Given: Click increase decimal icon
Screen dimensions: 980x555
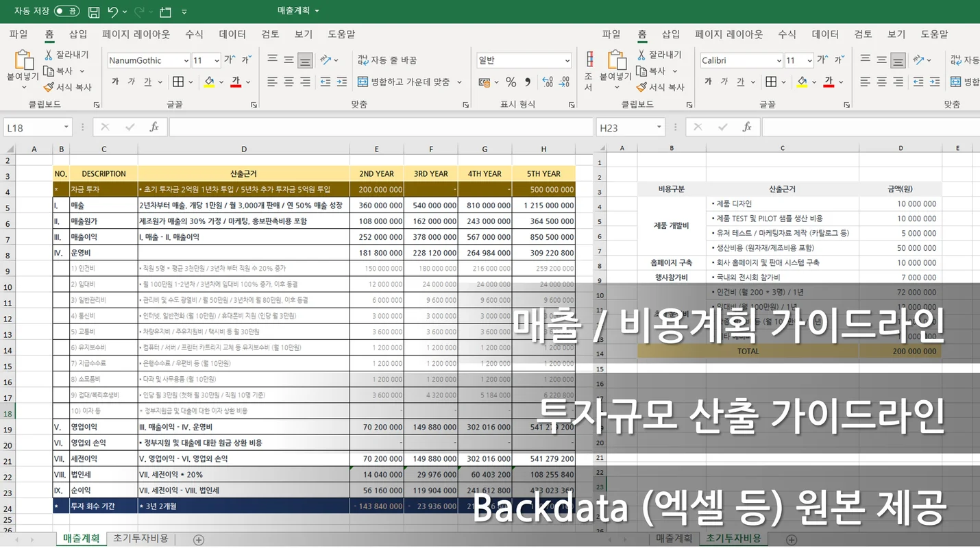Looking at the screenshot, I should click(x=547, y=82).
